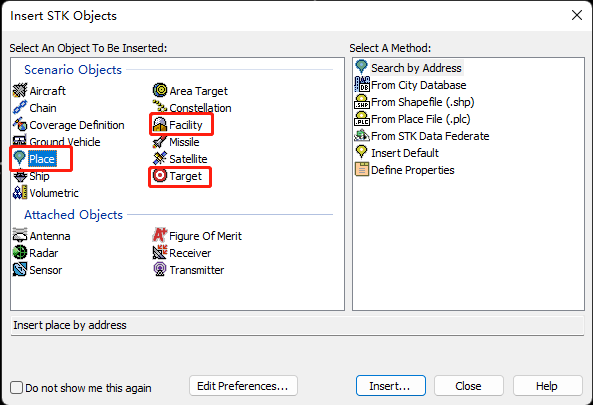Click the Close button
The image size is (593, 405).
(469, 386)
